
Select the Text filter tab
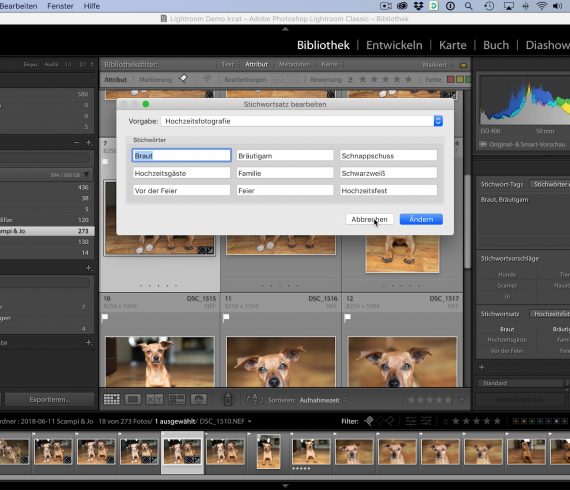click(228, 64)
